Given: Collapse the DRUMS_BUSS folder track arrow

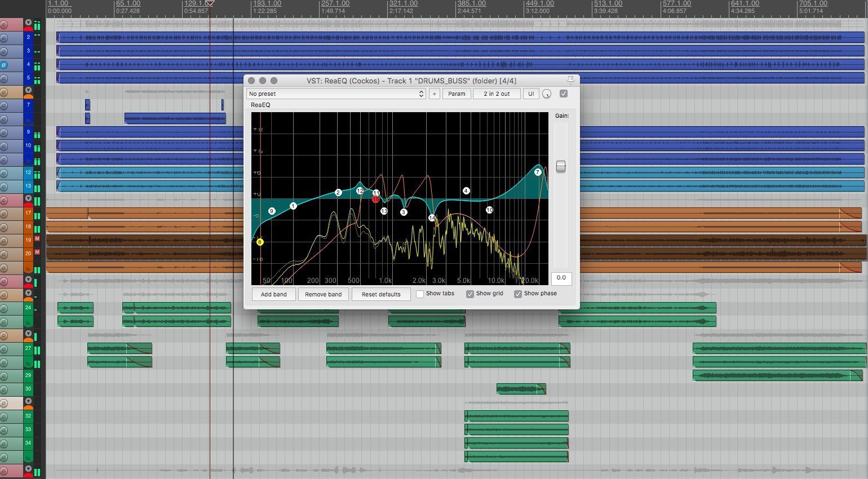Looking at the screenshot, I should (28, 23).
